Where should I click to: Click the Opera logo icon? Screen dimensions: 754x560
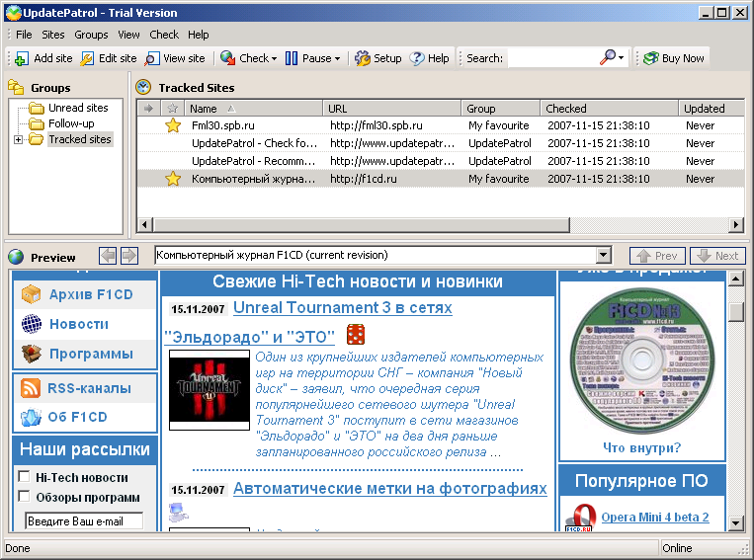[x=579, y=518]
